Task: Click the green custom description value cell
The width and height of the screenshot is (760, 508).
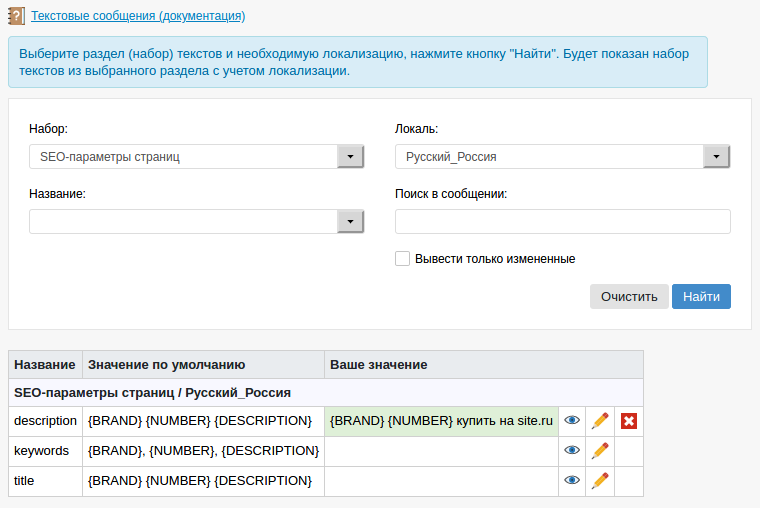Action: pyautogui.click(x=441, y=421)
